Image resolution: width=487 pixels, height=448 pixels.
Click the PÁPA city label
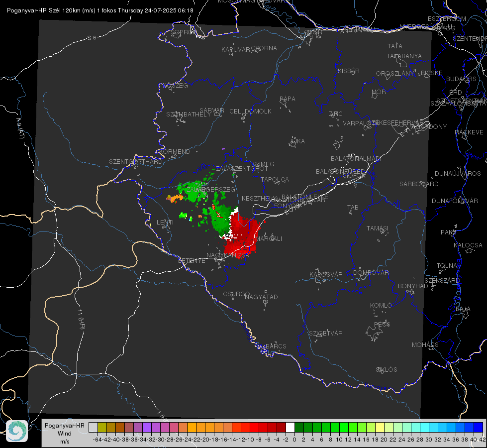coord(288,99)
